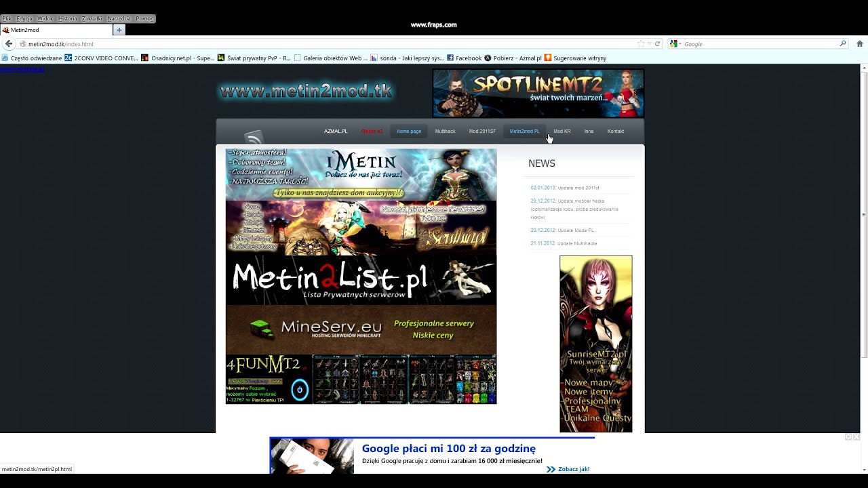Open the Pobierz - Azmal.pl bookmark

(x=513, y=58)
